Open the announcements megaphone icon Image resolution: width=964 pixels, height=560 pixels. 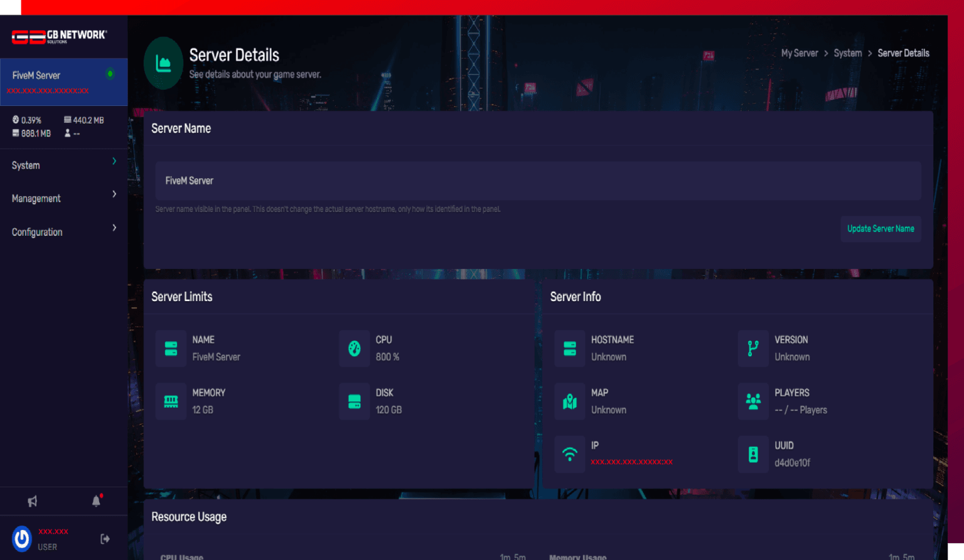[x=32, y=501]
